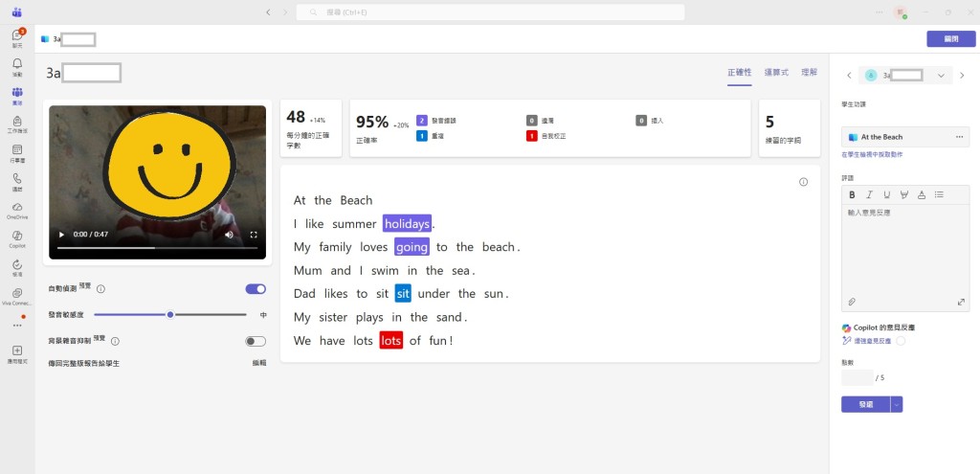Image resolution: width=980 pixels, height=474 pixels.
Task: Open At the Beach options ellipsis
Action: point(959,137)
